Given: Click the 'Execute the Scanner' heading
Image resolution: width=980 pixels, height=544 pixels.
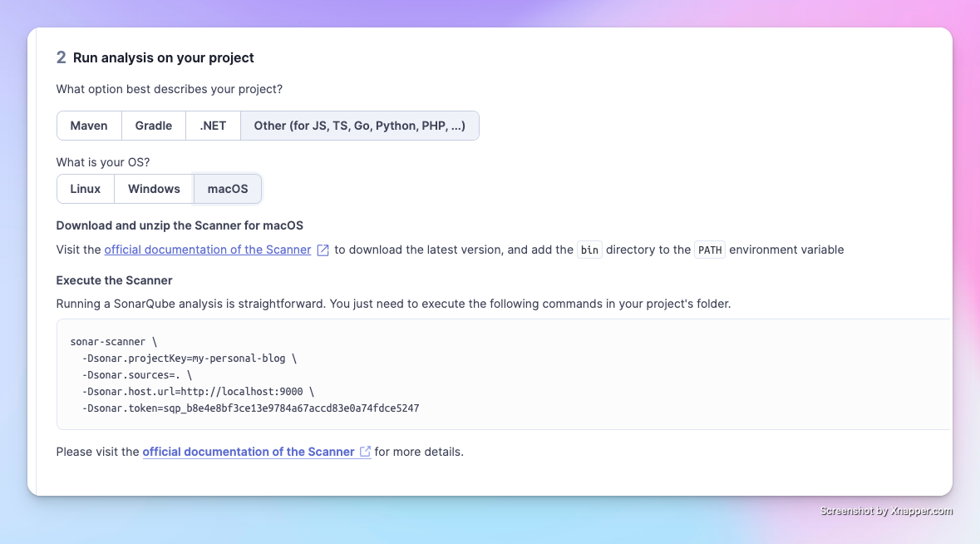Looking at the screenshot, I should (115, 280).
